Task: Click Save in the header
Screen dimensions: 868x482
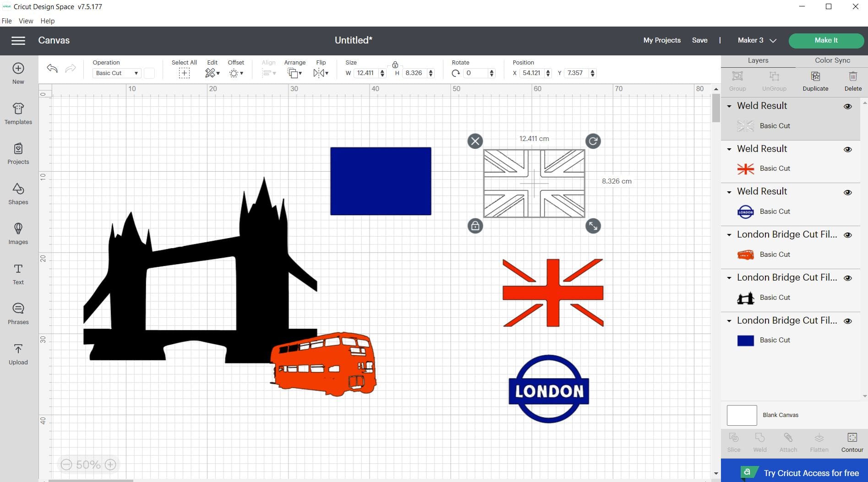Action: 699,40
